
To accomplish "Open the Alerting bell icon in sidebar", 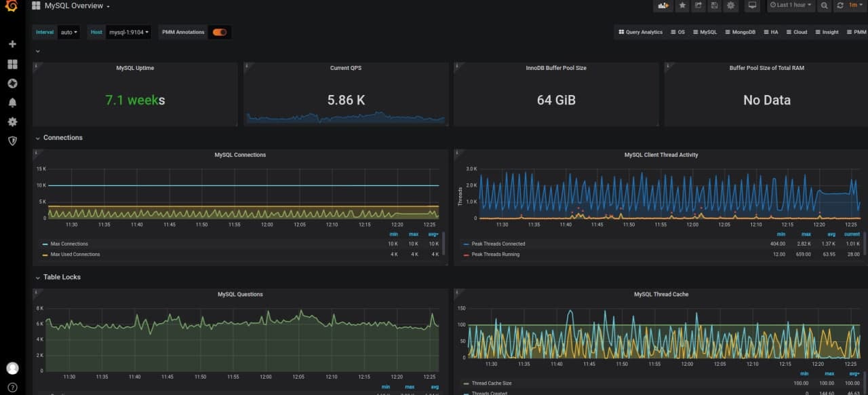I will pyautogui.click(x=12, y=102).
